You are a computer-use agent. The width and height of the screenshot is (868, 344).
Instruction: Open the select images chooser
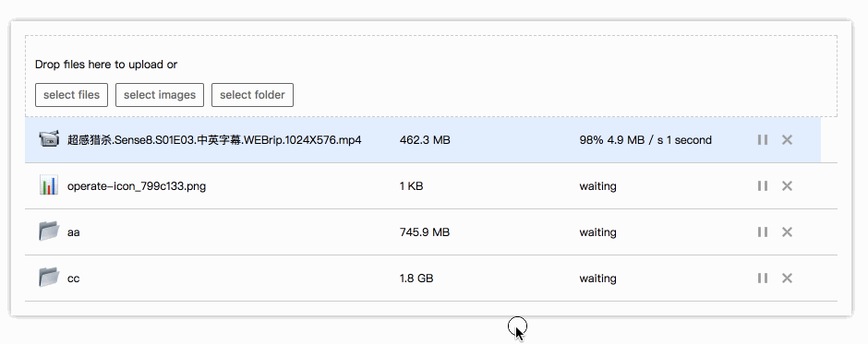[160, 95]
